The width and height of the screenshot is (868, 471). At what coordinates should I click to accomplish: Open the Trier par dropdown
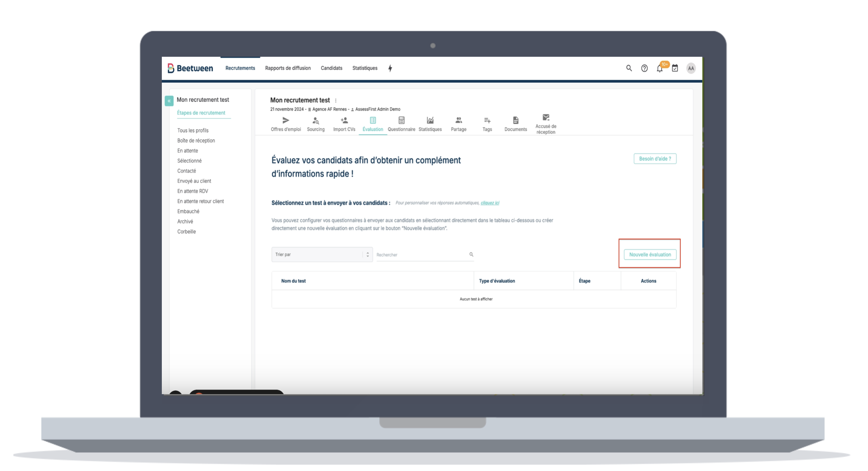click(x=322, y=255)
